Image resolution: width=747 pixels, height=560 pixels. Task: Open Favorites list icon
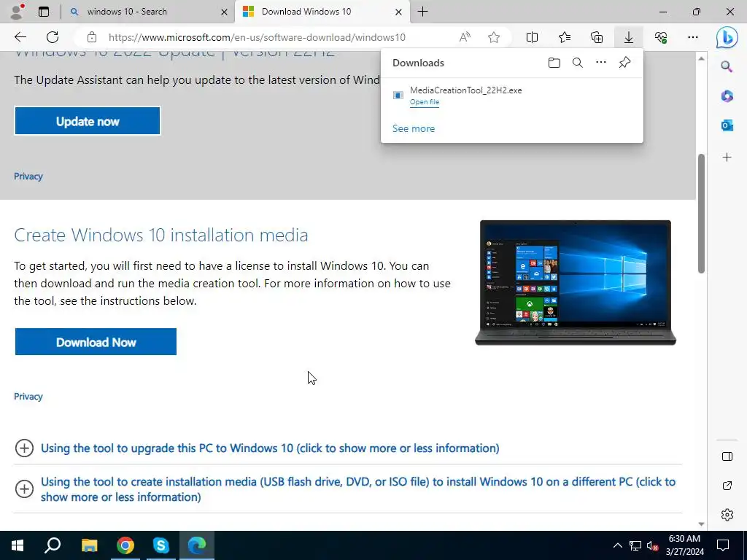click(x=565, y=37)
